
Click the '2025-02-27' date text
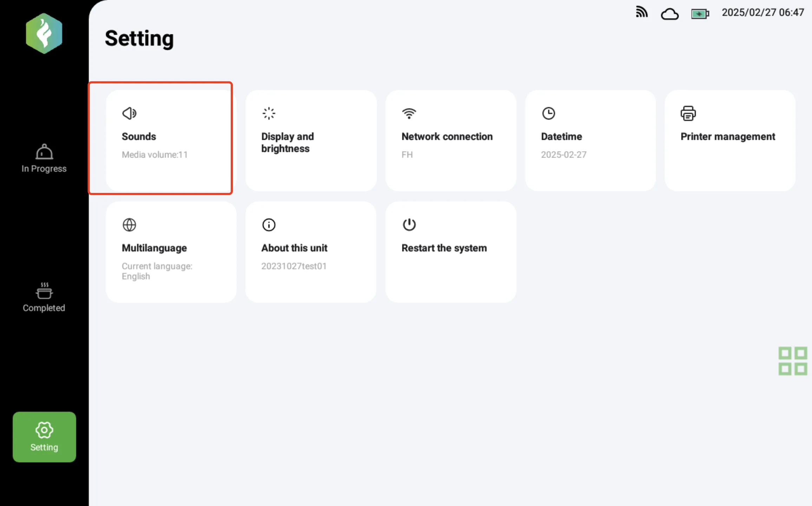click(563, 155)
